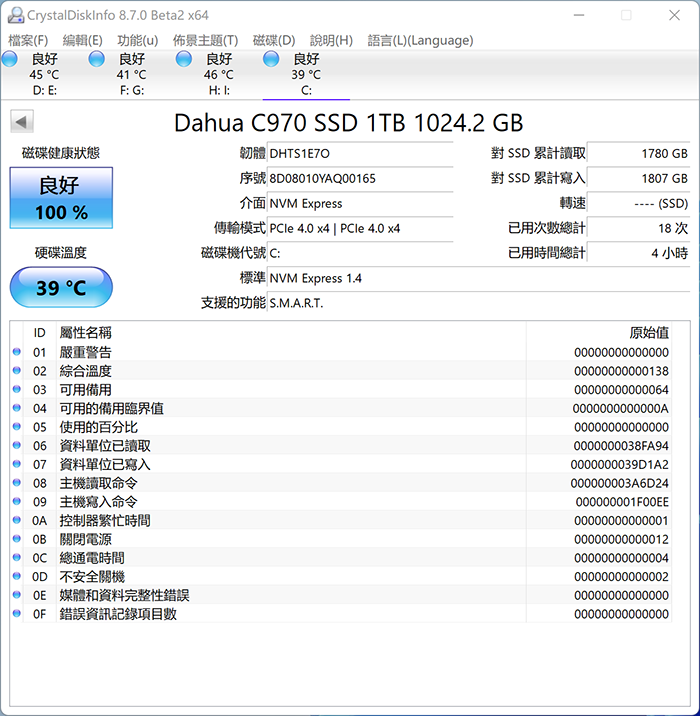Image resolution: width=700 pixels, height=716 pixels.
Task: Click the status dot for 0F 錯誤資訊記錄項目數
Action: [x=17, y=614]
